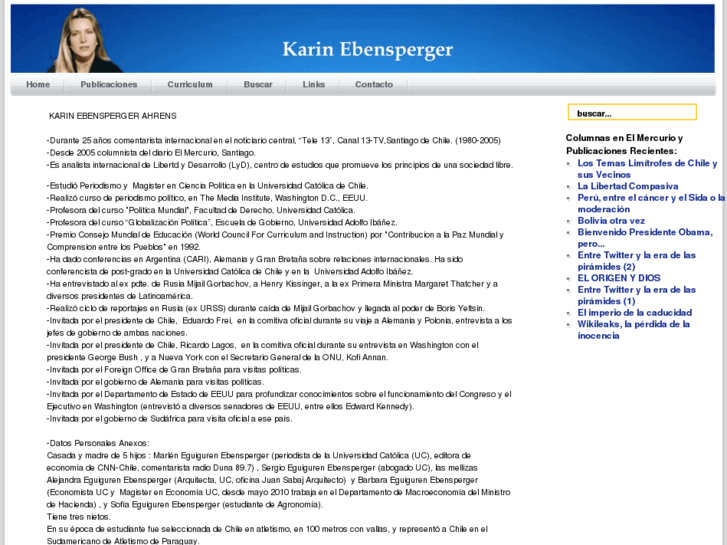Screen dimensions: 727x545
Task: Open the Publicaciones menu item
Action: pos(108,84)
